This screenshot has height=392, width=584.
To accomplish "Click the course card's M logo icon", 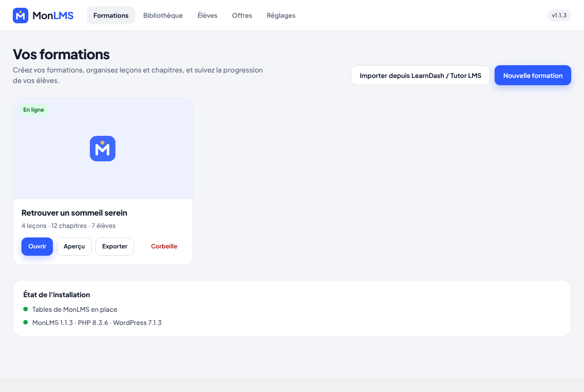I will [103, 149].
